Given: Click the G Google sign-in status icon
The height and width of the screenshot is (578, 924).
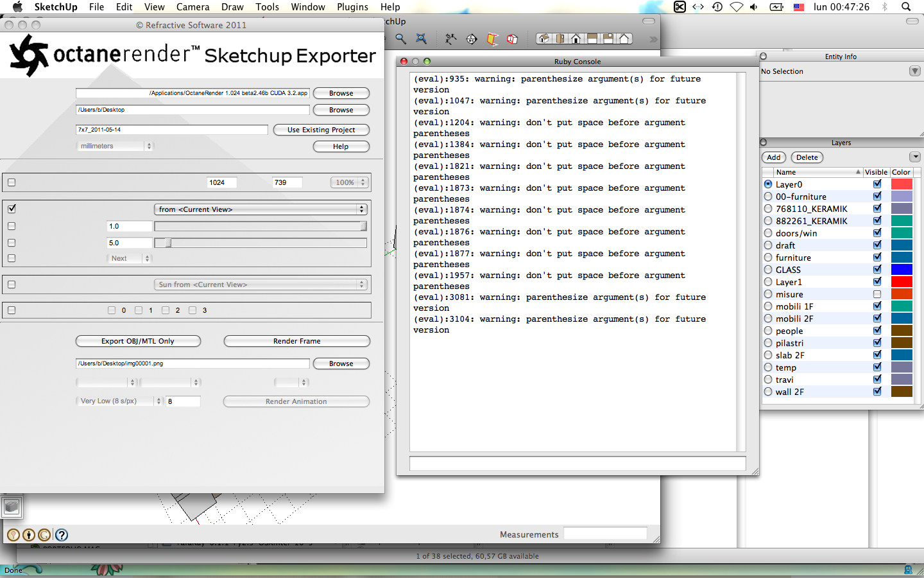Looking at the screenshot, I should (44, 534).
